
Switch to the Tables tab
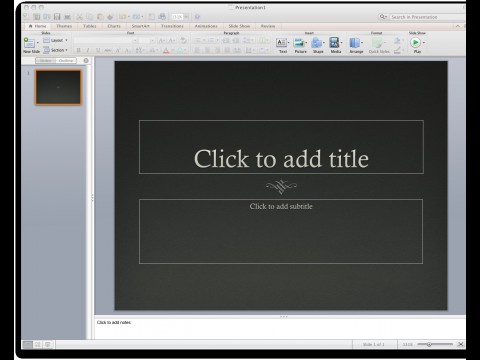(x=90, y=26)
